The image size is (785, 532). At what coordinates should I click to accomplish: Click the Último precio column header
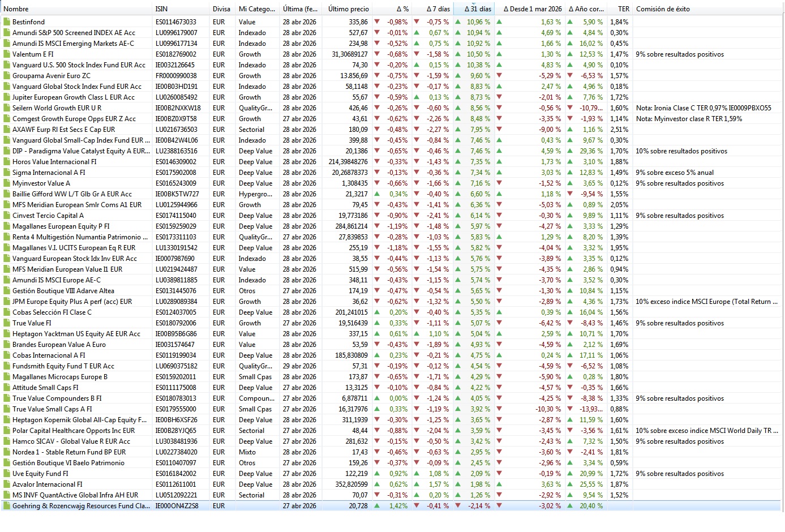click(x=348, y=9)
